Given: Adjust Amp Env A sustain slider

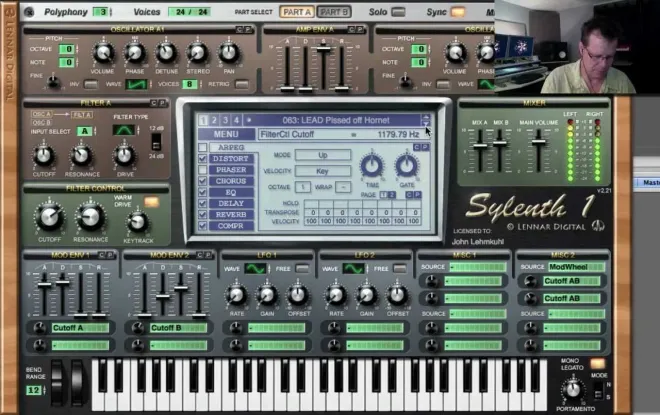Looking at the screenshot, I should 323,48.
